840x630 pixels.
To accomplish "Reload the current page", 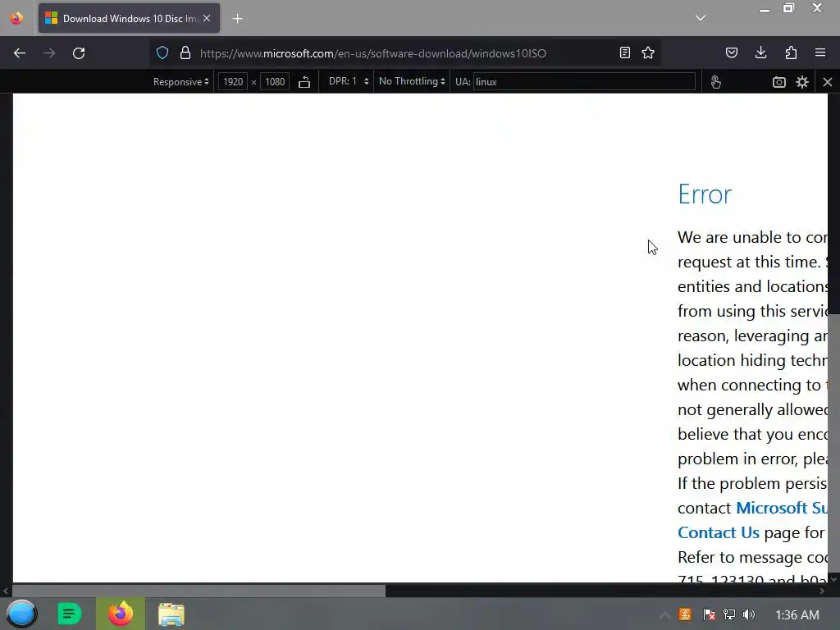I will (x=79, y=53).
